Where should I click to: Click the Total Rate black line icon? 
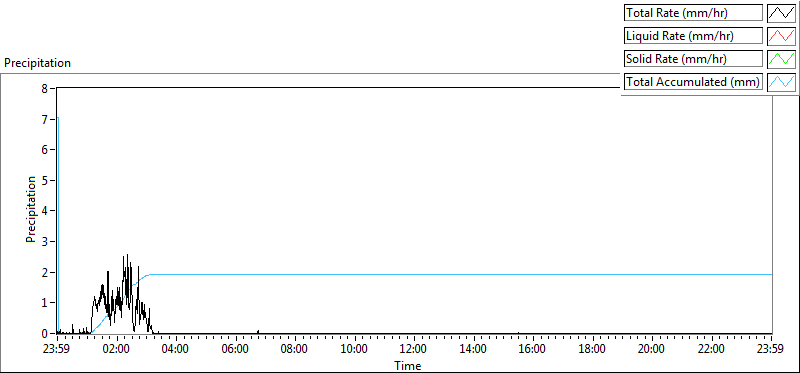click(x=781, y=13)
